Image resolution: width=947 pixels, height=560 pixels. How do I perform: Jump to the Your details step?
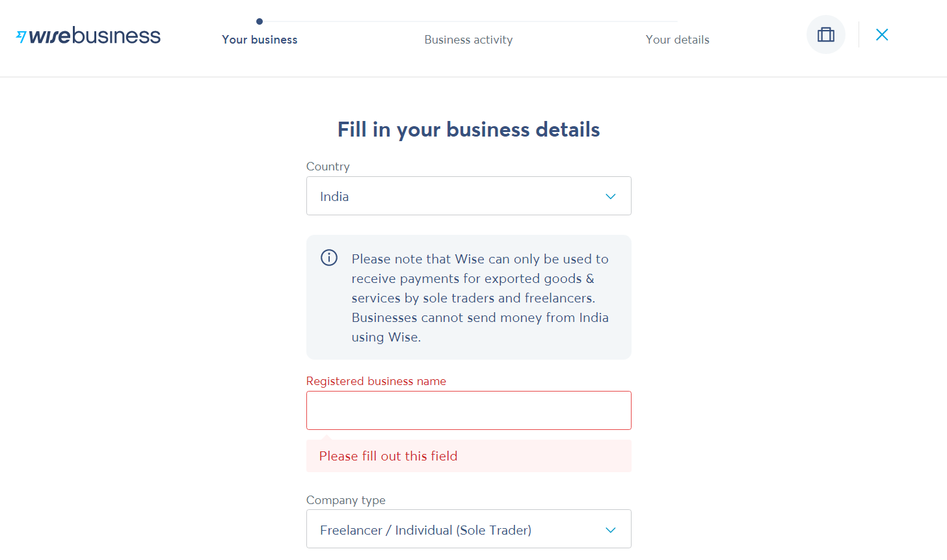tap(677, 40)
